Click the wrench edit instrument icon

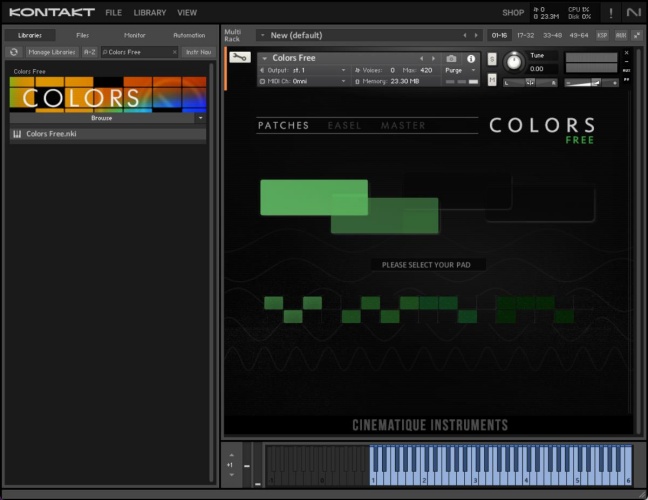click(239, 58)
